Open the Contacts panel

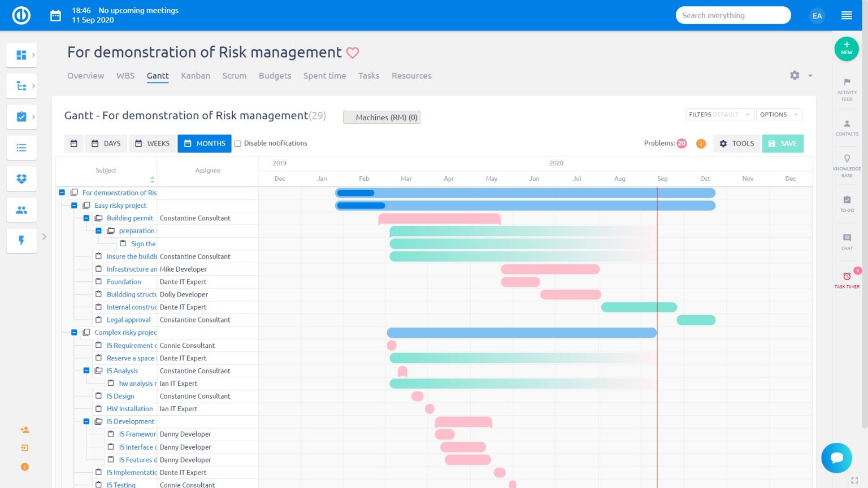847,128
